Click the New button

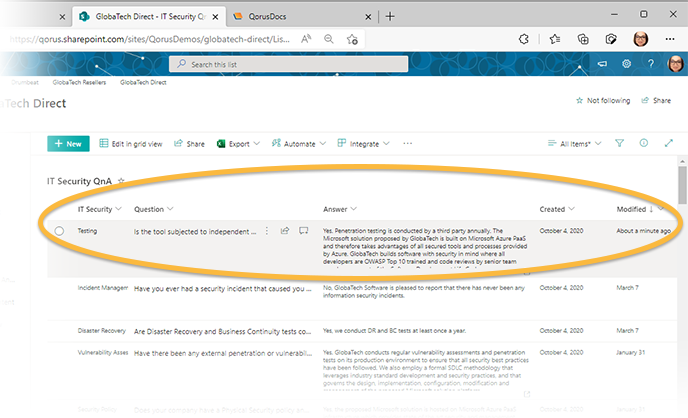[68, 144]
